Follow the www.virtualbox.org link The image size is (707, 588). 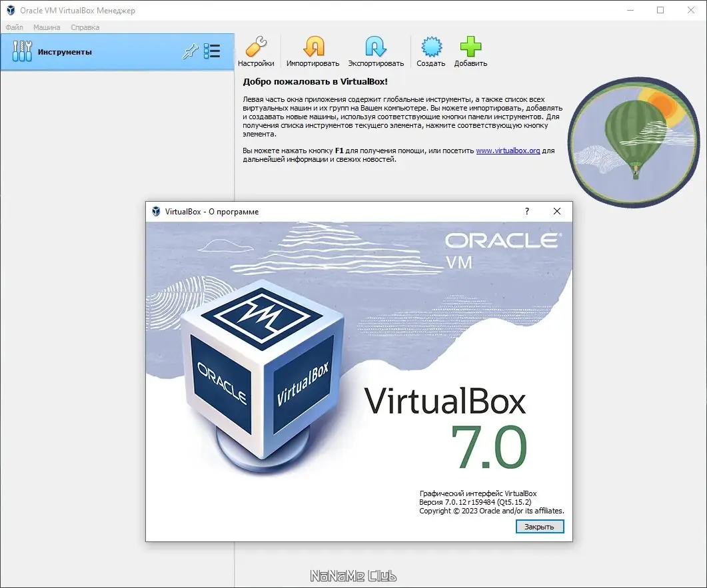[x=508, y=150]
